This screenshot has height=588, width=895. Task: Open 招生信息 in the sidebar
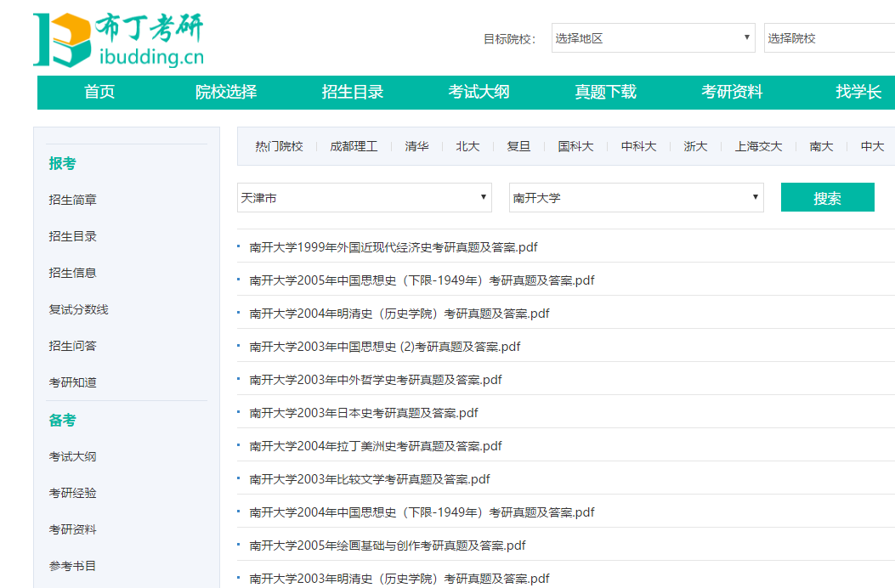[73, 273]
